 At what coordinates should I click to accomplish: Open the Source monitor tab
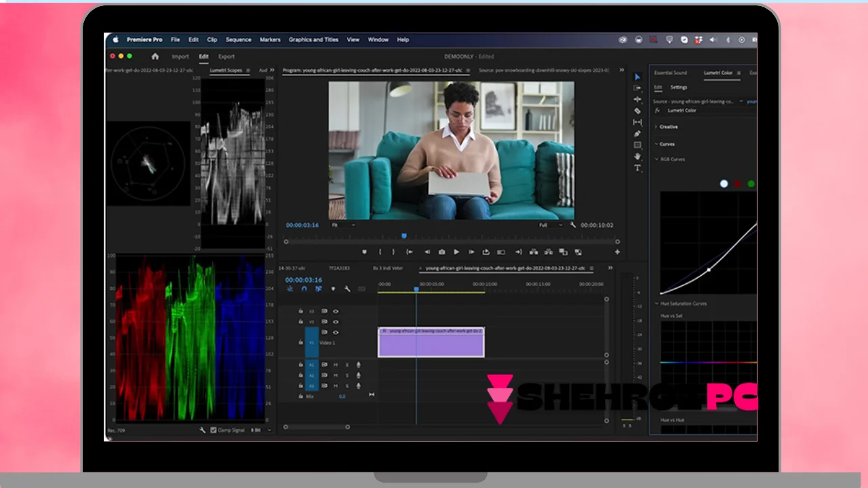543,70
